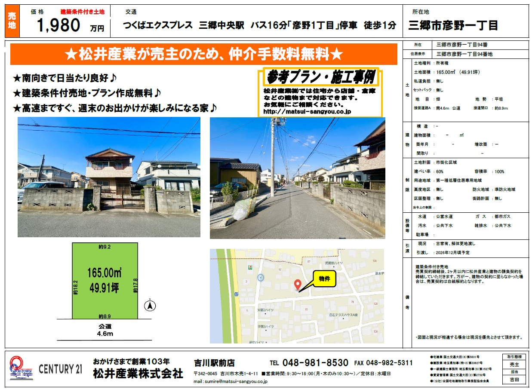Click the green land plot diagram
The width and height of the screenshot is (532, 392).
[105, 280]
